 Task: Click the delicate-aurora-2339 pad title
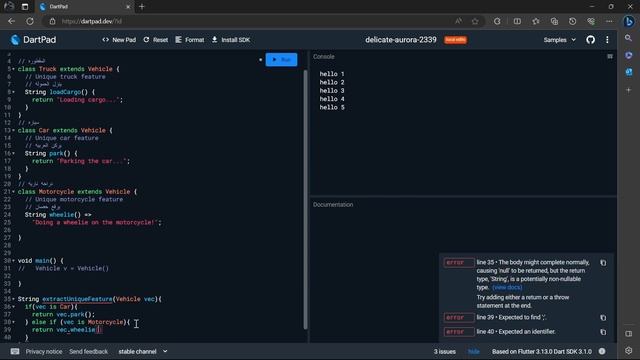[x=400, y=40]
